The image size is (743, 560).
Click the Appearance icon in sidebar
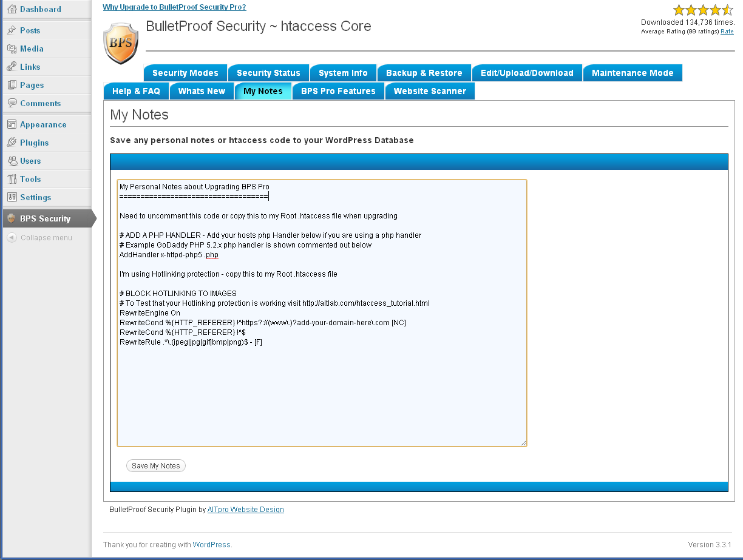(x=12, y=124)
